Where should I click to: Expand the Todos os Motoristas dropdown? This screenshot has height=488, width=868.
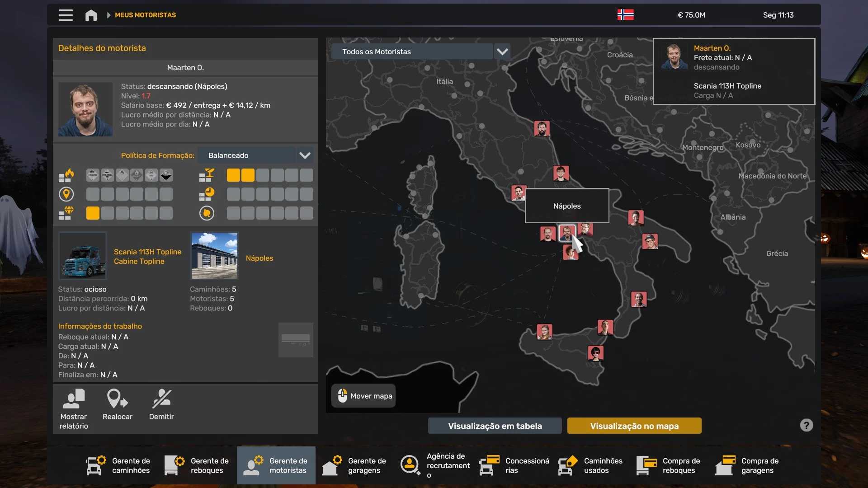pos(502,52)
